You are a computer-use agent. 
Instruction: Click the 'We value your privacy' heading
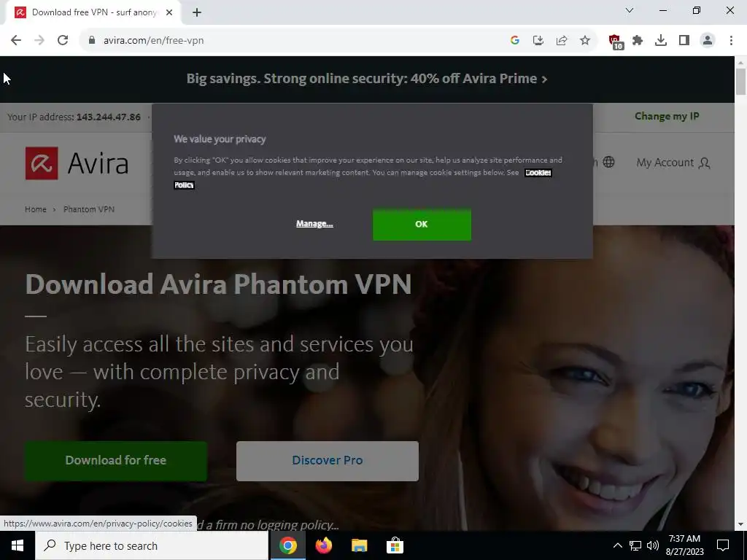pyautogui.click(x=220, y=139)
